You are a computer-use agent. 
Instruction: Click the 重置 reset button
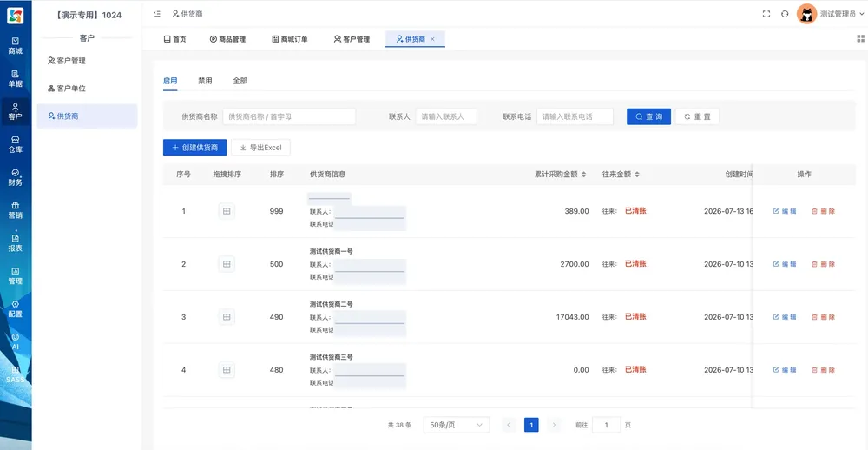click(697, 117)
